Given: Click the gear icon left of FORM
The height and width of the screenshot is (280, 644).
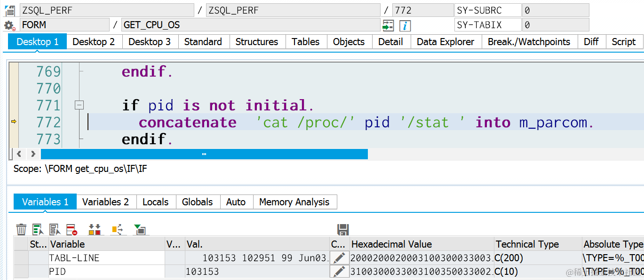Looking at the screenshot, I should coord(9,25).
